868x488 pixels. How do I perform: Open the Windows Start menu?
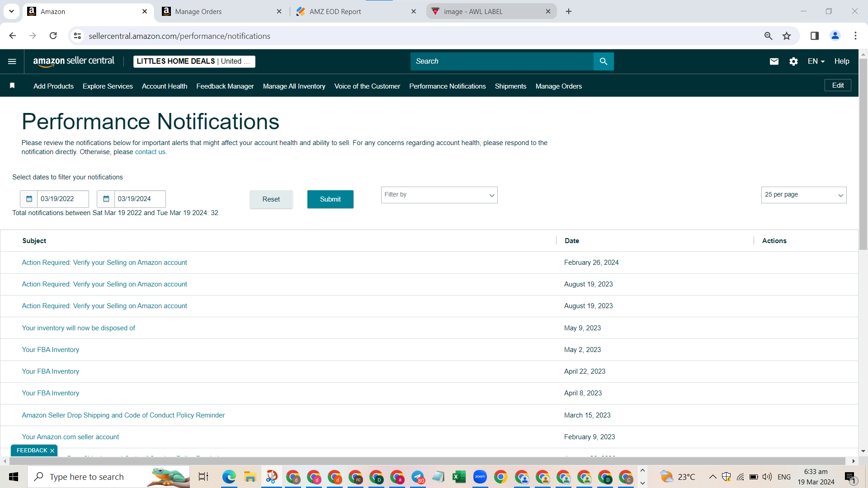(14, 477)
